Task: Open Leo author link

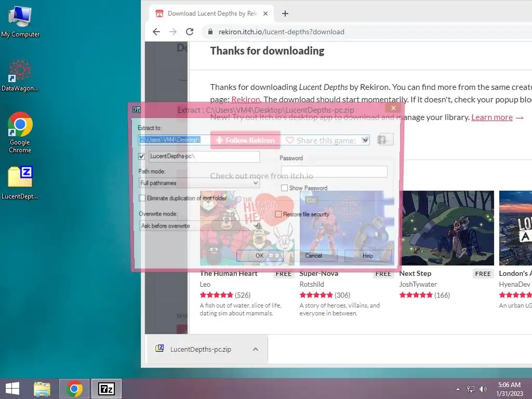Action: pyautogui.click(x=205, y=284)
